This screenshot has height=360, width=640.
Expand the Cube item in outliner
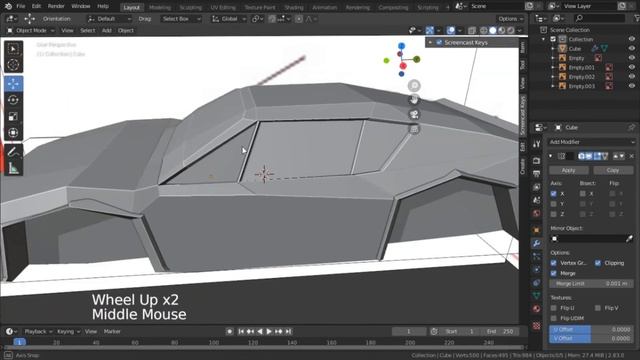pyautogui.click(x=553, y=49)
